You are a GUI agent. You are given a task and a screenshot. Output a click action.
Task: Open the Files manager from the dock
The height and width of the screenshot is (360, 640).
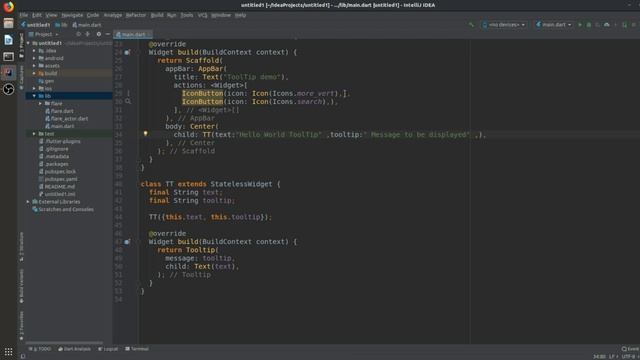(x=8, y=23)
